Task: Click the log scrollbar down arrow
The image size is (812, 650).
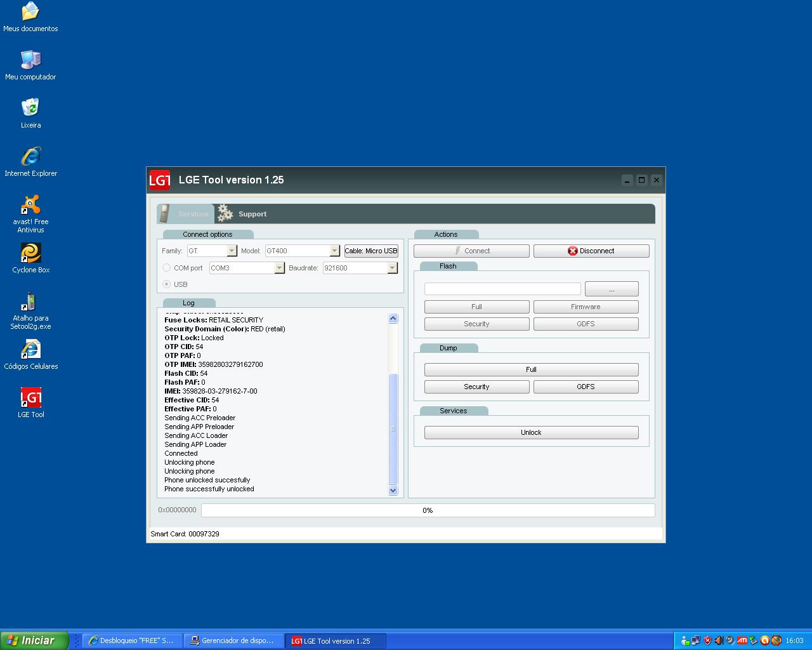Action: coord(393,490)
